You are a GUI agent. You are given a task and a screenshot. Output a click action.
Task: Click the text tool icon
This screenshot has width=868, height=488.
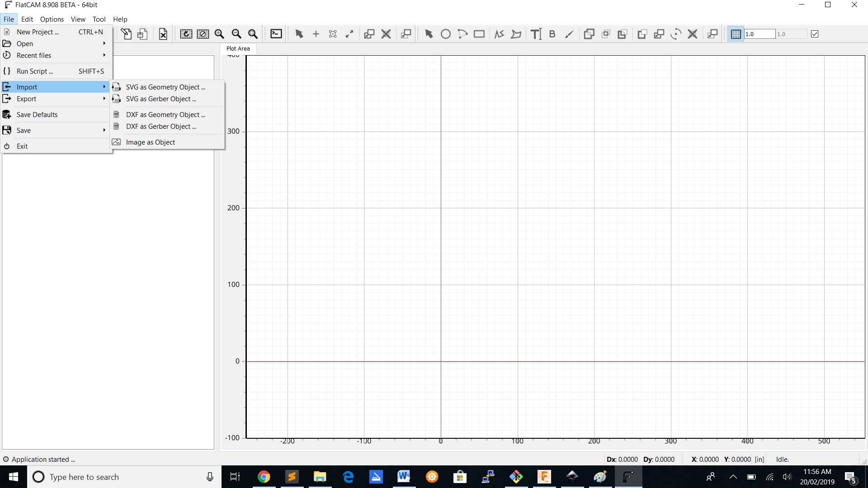click(x=534, y=34)
